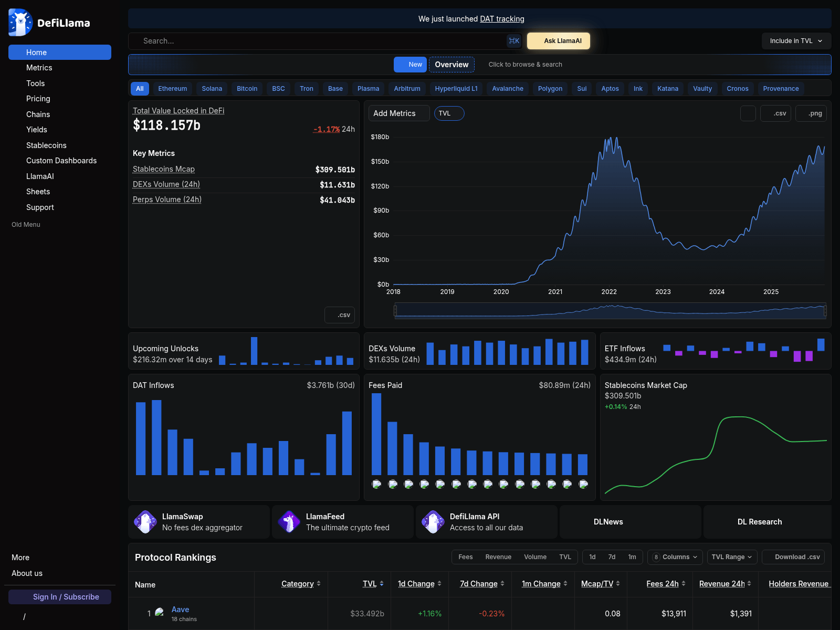
Task: Open Stablecoins in the sidebar
Action: [59, 145]
